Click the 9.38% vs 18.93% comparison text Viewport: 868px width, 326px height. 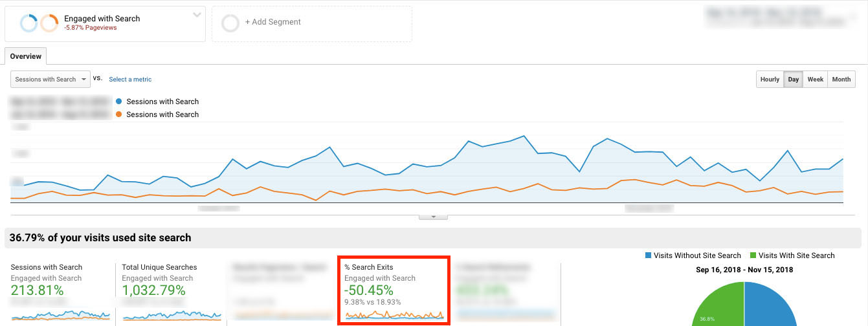(373, 302)
